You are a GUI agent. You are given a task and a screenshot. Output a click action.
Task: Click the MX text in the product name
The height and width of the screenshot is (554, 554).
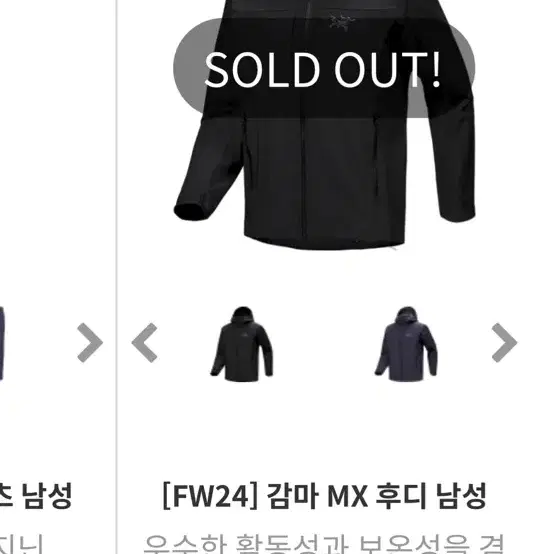(348, 496)
